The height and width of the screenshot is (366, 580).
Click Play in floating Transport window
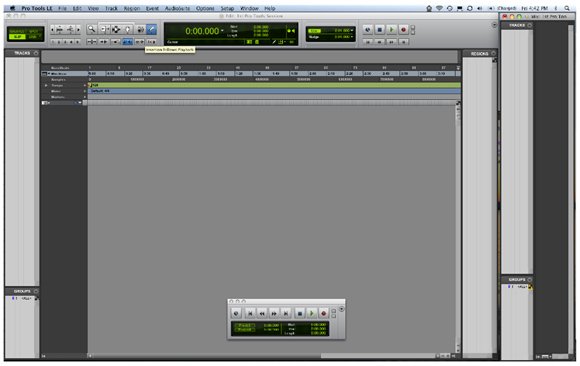click(x=312, y=313)
